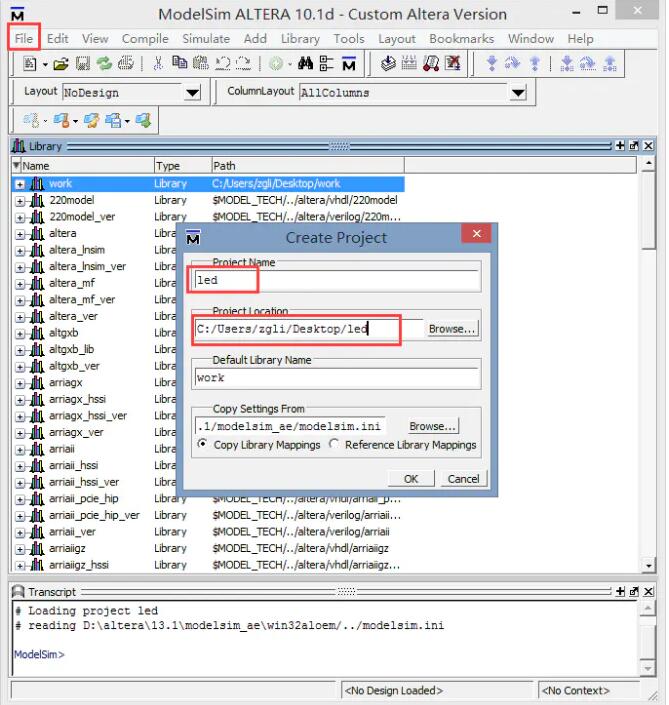The width and height of the screenshot is (669, 705).
Task: Click the Name column header
Action: (x=83, y=165)
